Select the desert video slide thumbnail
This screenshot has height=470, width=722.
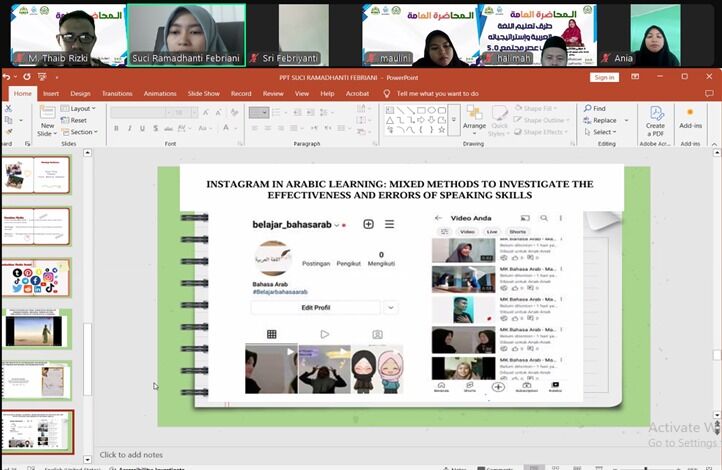pos(37,329)
